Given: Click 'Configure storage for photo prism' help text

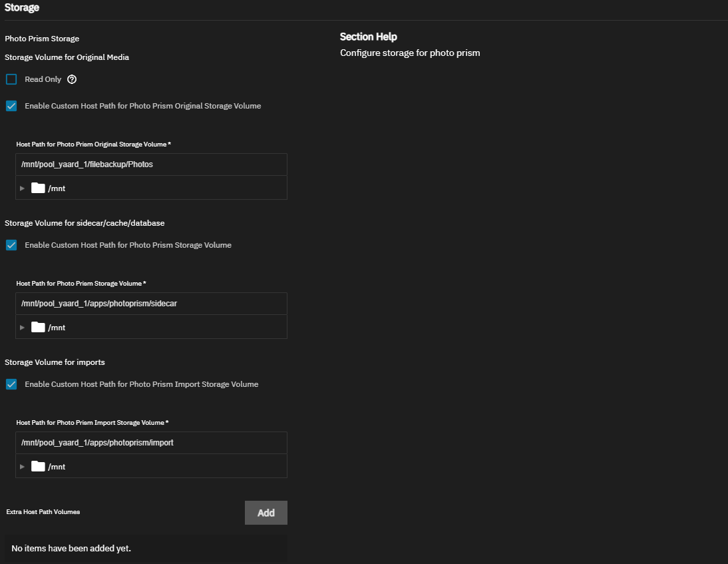Looking at the screenshot, I should pos(410,53).
